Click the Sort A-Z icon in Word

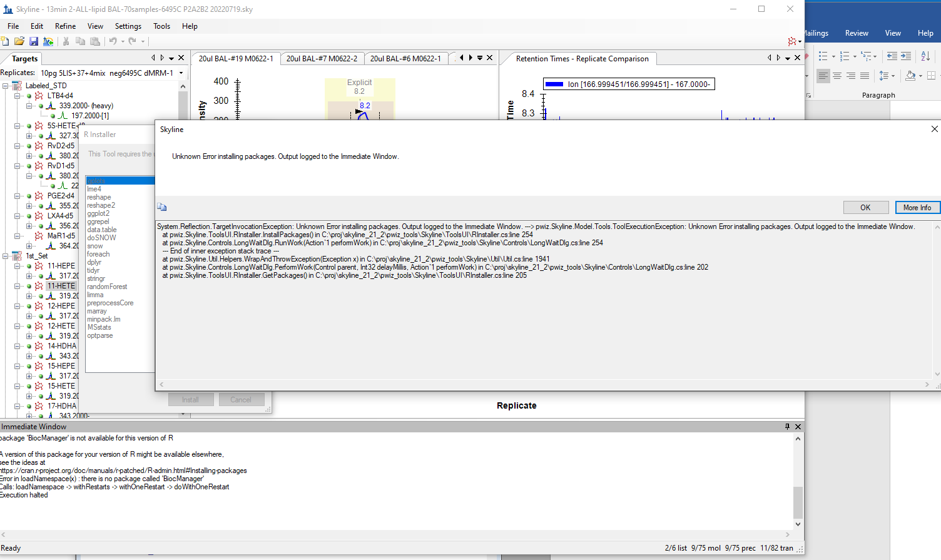point(925,56)
